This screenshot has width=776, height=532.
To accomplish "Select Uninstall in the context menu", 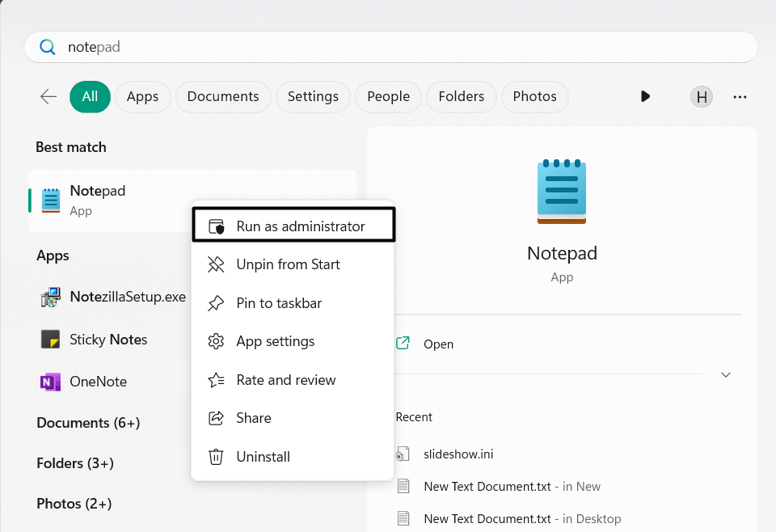I will (x=263, y=457).
